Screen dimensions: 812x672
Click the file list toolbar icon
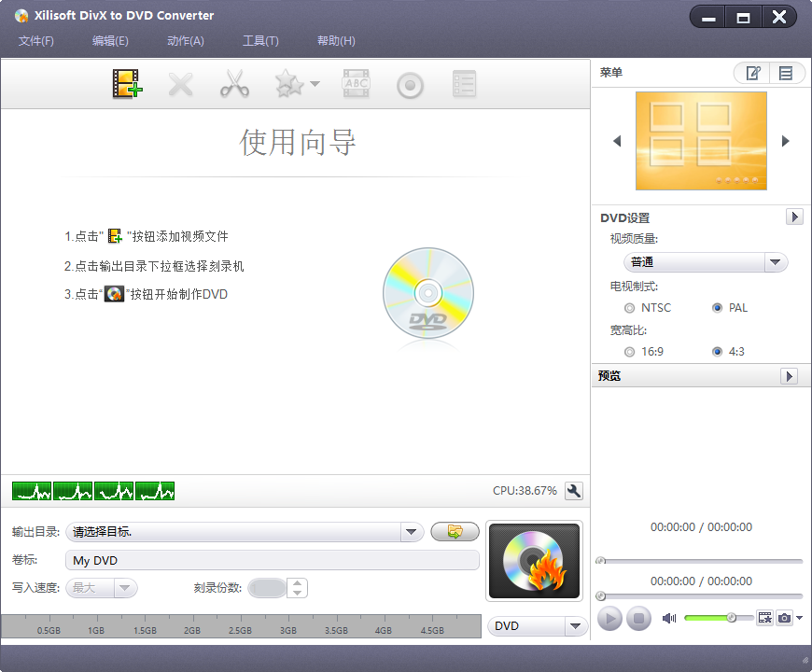pyautogui.click(x=464, y=84)
